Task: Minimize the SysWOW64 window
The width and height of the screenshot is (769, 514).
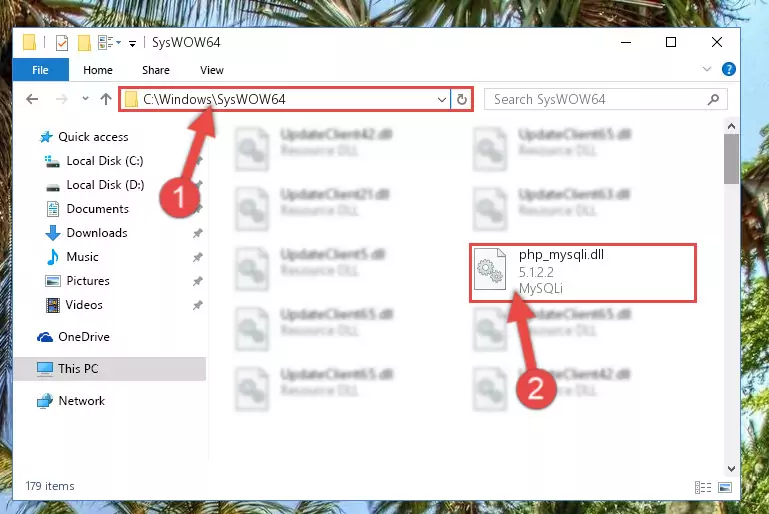Action: 626,43
